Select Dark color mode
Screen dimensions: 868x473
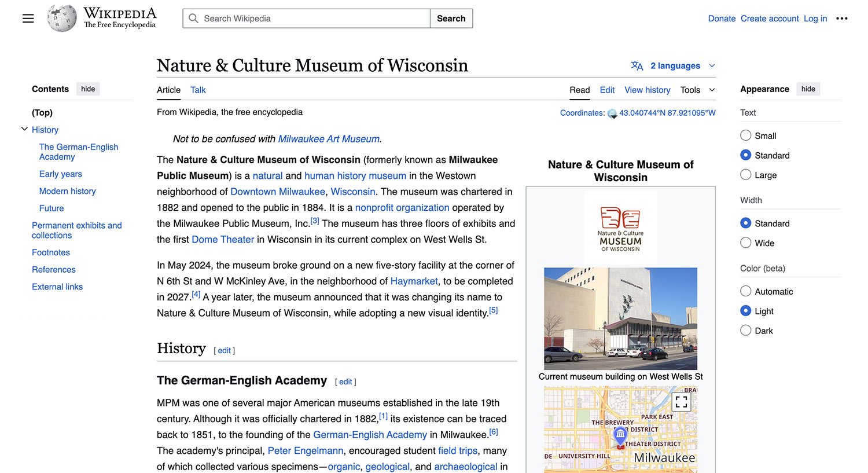(x=746, y=331)
